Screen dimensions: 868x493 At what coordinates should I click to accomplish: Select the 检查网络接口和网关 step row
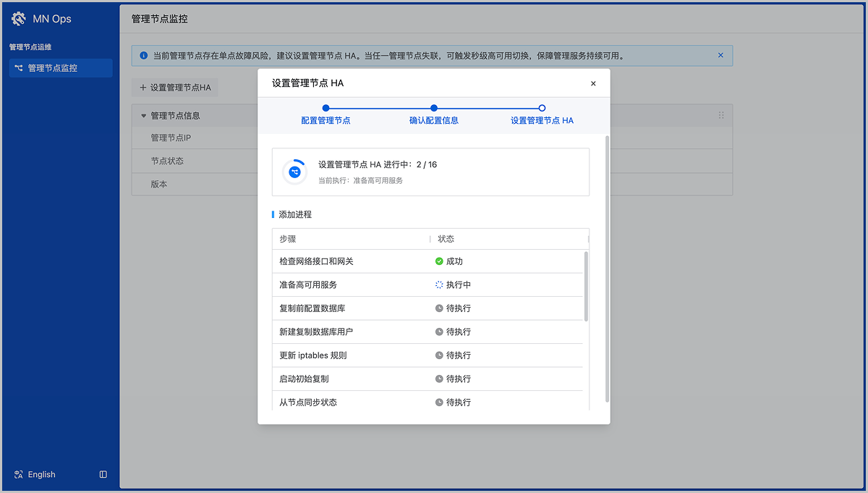point(427,261)
